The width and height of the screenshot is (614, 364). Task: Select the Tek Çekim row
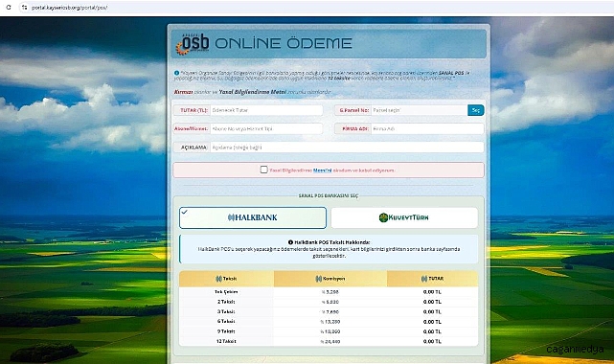(x=329, y=292)
